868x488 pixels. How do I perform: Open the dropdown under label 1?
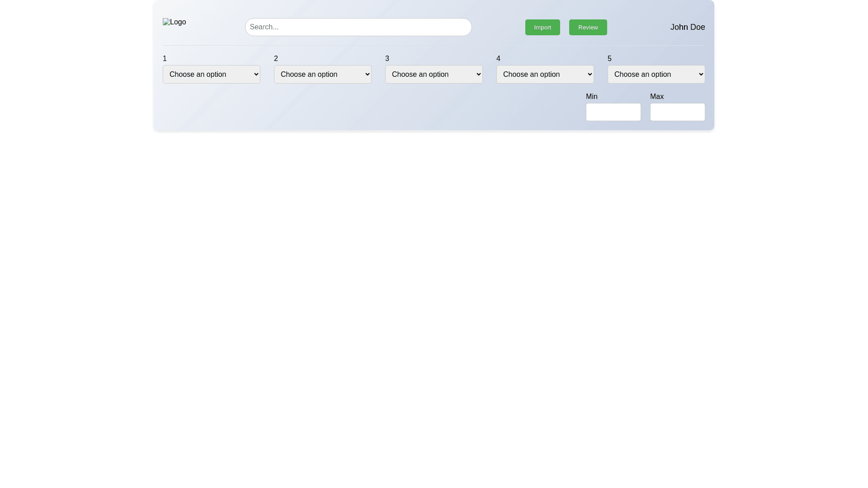click(x=211, y=74)
